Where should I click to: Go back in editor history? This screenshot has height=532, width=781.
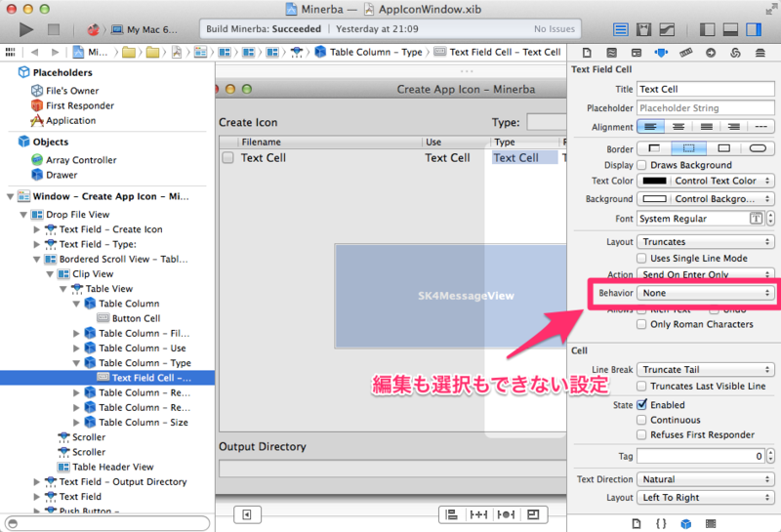(34, 52)
